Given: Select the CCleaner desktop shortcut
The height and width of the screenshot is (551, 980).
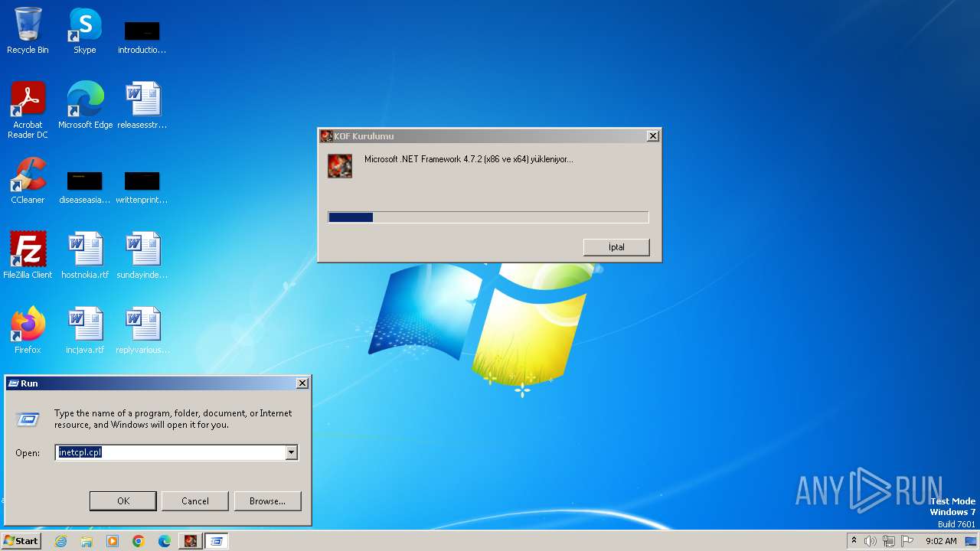Looking at the screenshot, I should [x=28, y=181].
